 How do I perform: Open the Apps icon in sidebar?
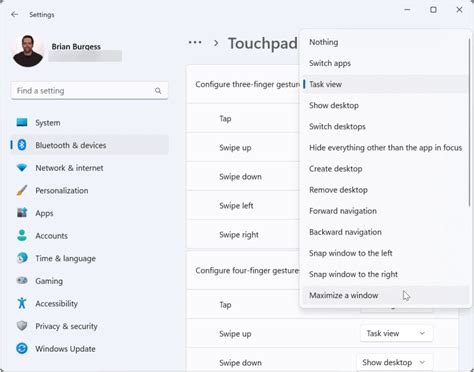(22, 213)
